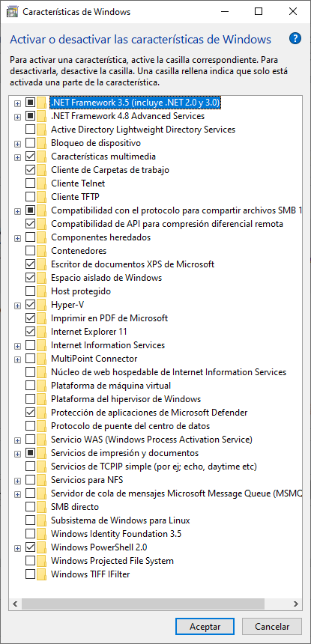
Task: Expand the Windows PowerShell 2.0 node
Action: [x=17, y=549]
